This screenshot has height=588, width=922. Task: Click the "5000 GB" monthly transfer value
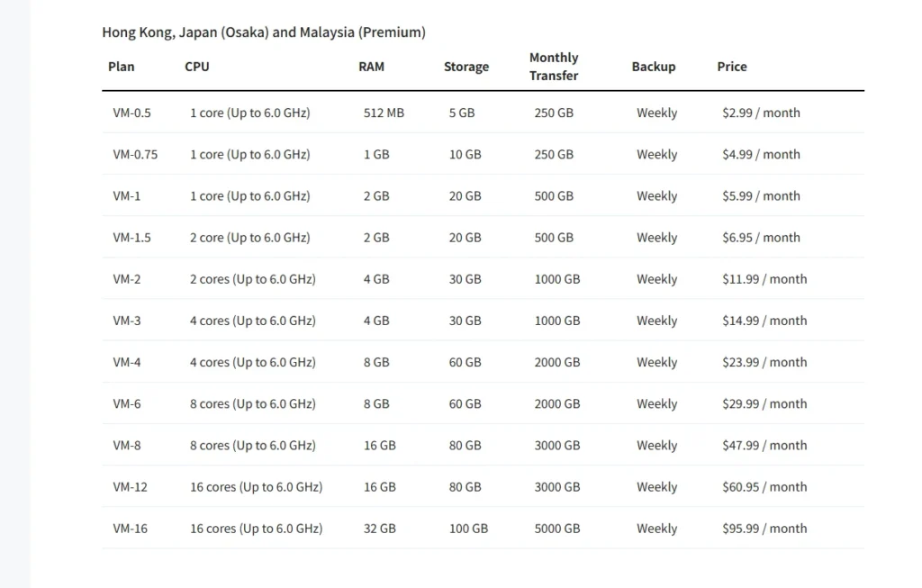coord(557,529)
